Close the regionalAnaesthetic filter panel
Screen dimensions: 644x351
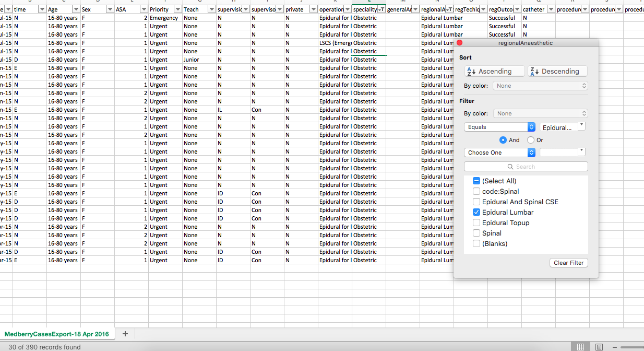(459, 43)
